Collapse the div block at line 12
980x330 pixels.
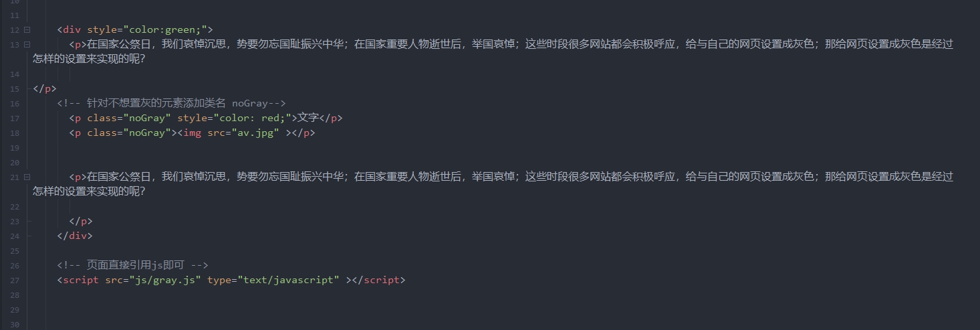coord(27,29)
